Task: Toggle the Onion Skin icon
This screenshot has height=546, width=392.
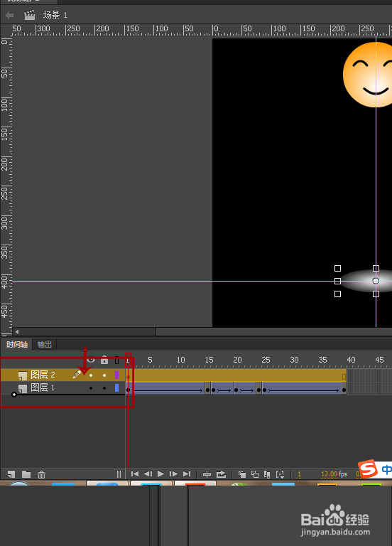Action: (x=242, y=474)
